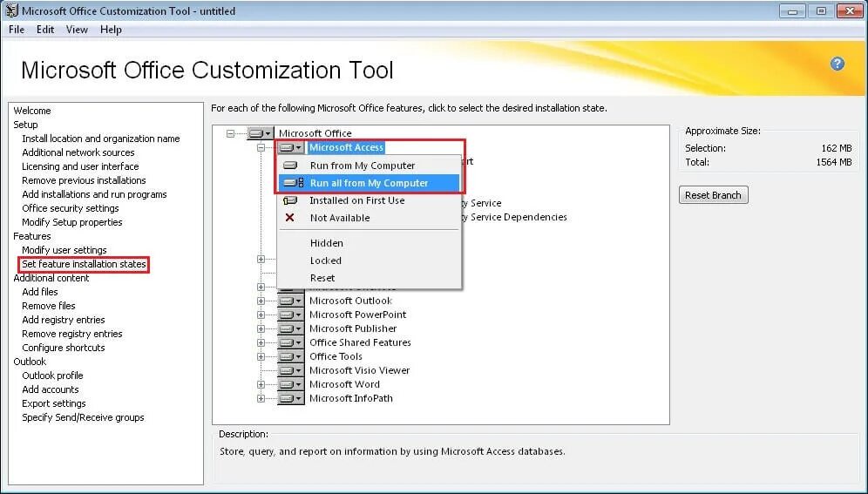Click the red X Not Available icon
The height and width of the screenshot is (494, 868).
click(x=289, y=218)
